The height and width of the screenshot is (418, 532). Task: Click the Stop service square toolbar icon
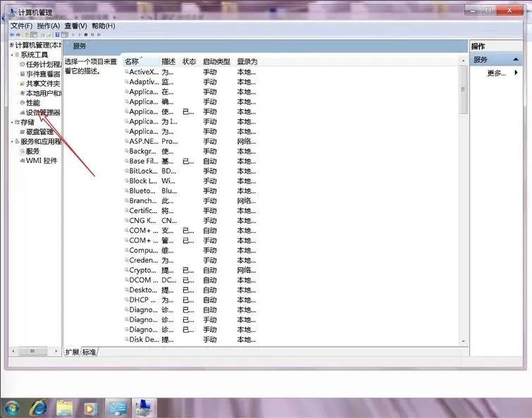(86, 35)
